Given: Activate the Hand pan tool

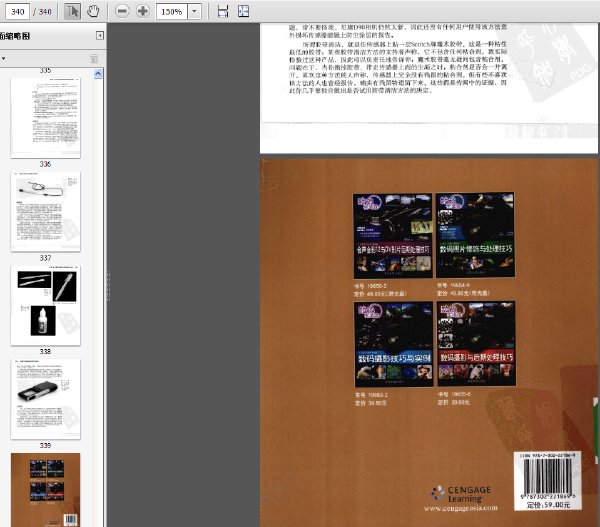Looking at the screenshot, I should tap(93, 11).
